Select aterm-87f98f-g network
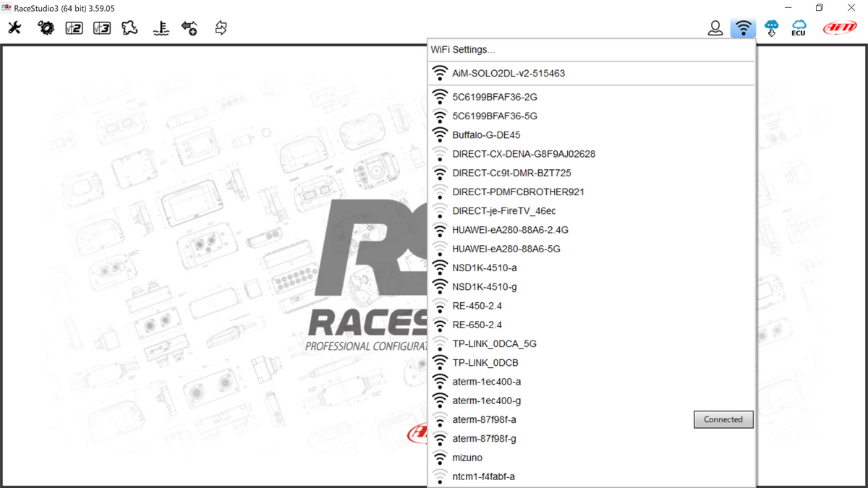 tap(591, 438)
